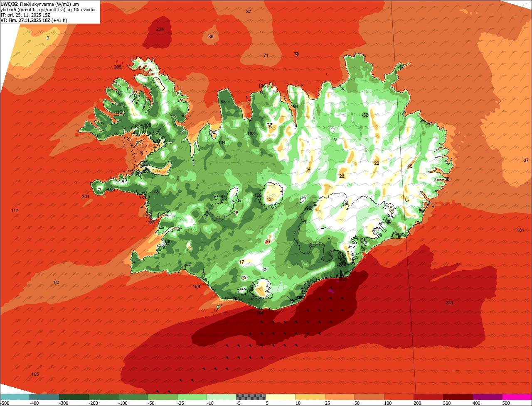Click 'VT: Fim. 27.11.2025 10Z (+43 h)' line
This screenshot has width=532, height=406.
point(34,20)
